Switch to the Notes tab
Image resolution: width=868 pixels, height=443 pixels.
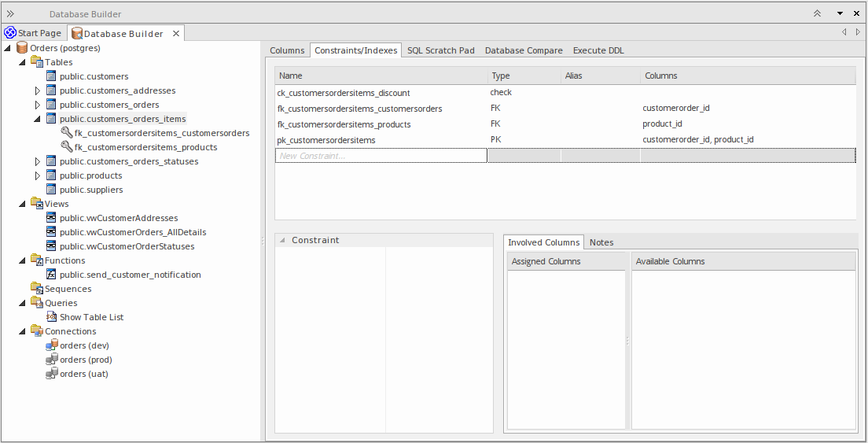601,242
